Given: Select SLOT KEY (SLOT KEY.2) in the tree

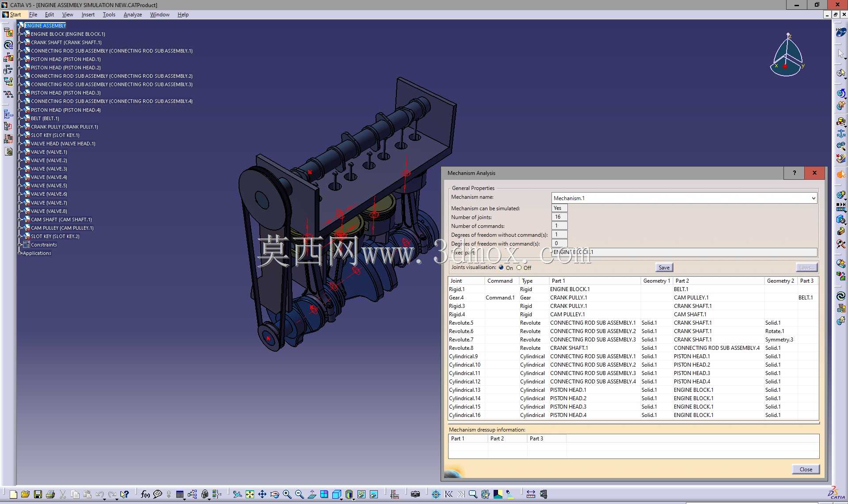Looking at the screenshot, I should [55, 236].
